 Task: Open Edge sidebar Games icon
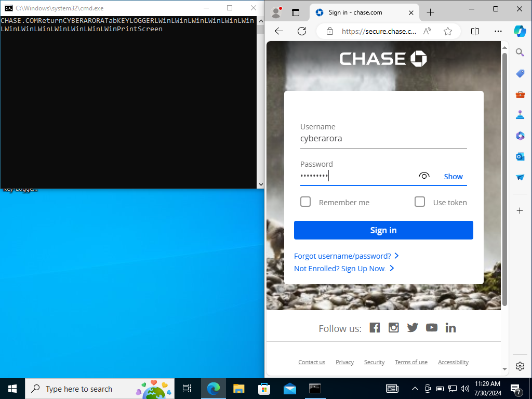520,115
